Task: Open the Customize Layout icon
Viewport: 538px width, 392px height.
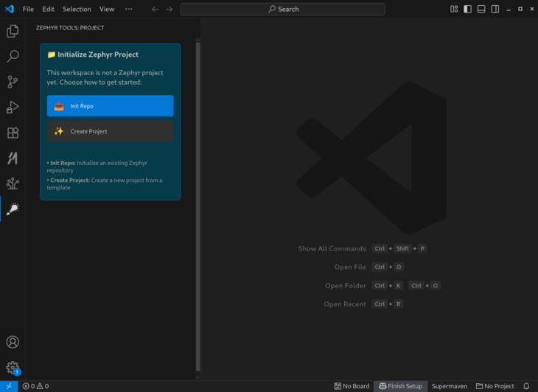Action: [x=454, y=10]
